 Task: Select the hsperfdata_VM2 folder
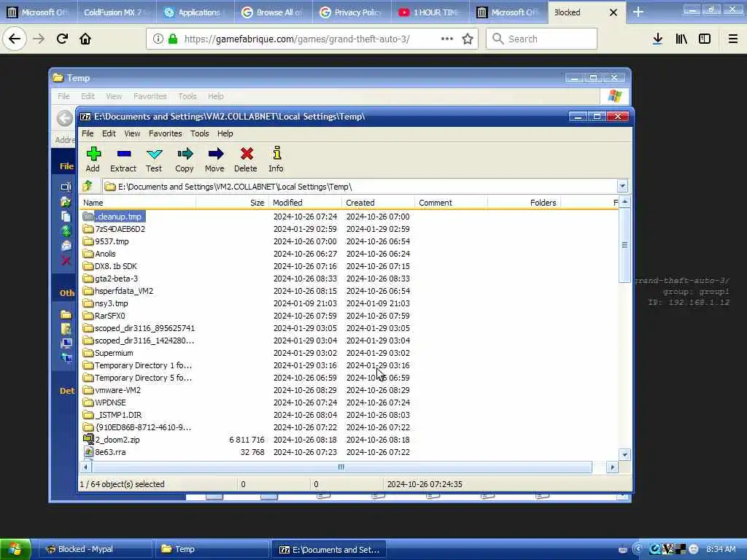tap(118, 290)
